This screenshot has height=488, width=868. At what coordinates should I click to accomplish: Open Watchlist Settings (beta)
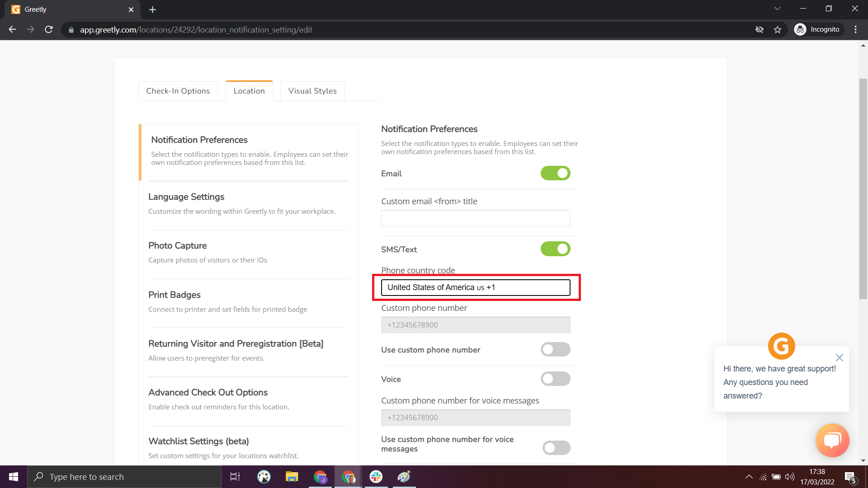pos(248,448)
